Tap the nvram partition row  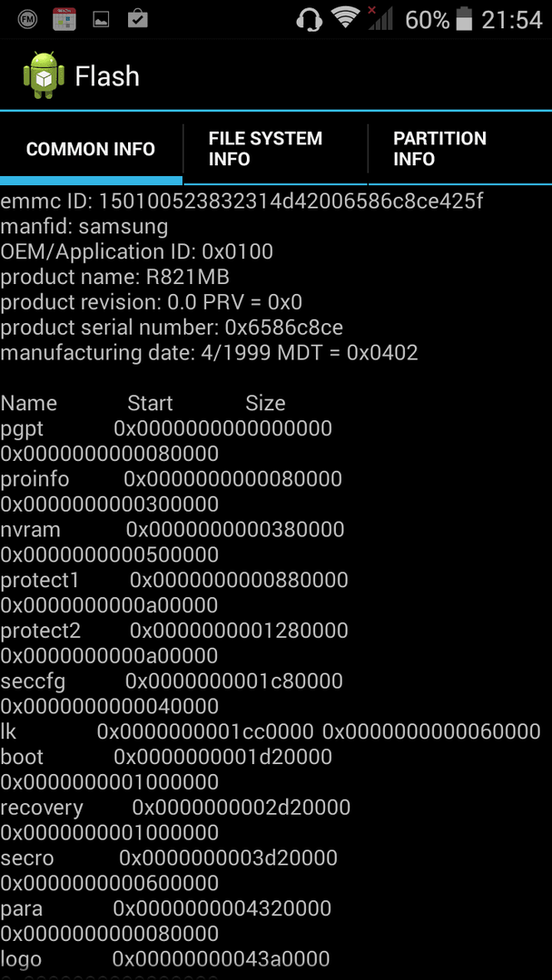point(172,542)
